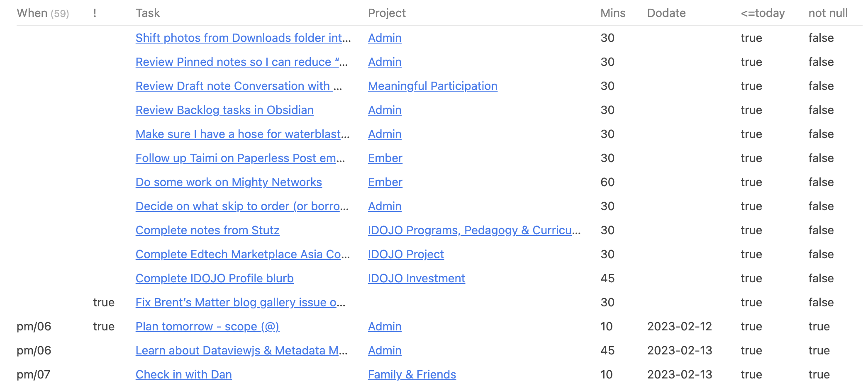The image size is (868, 388).
Task: Open 'Do some work on Mighty Networks'
Action: [x=229, y=182]
